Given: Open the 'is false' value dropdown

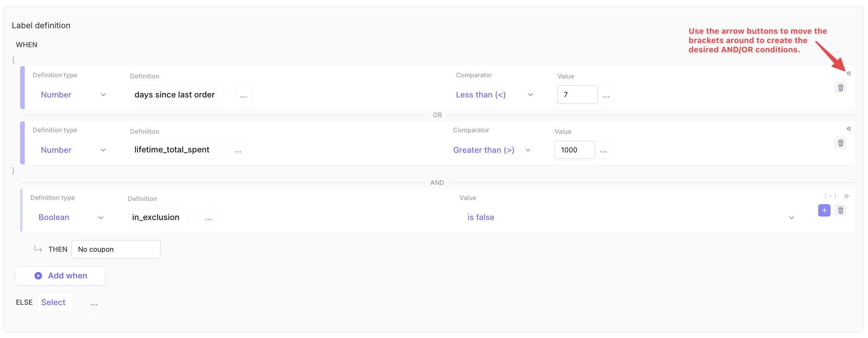Looking at the screenshot, I should point(631,217).
